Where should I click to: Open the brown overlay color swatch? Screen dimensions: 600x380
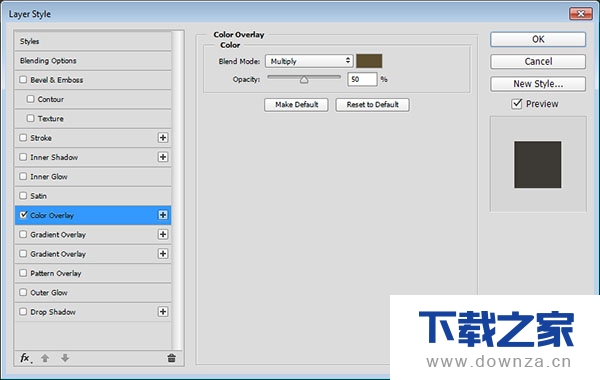[x=369, y=61]
